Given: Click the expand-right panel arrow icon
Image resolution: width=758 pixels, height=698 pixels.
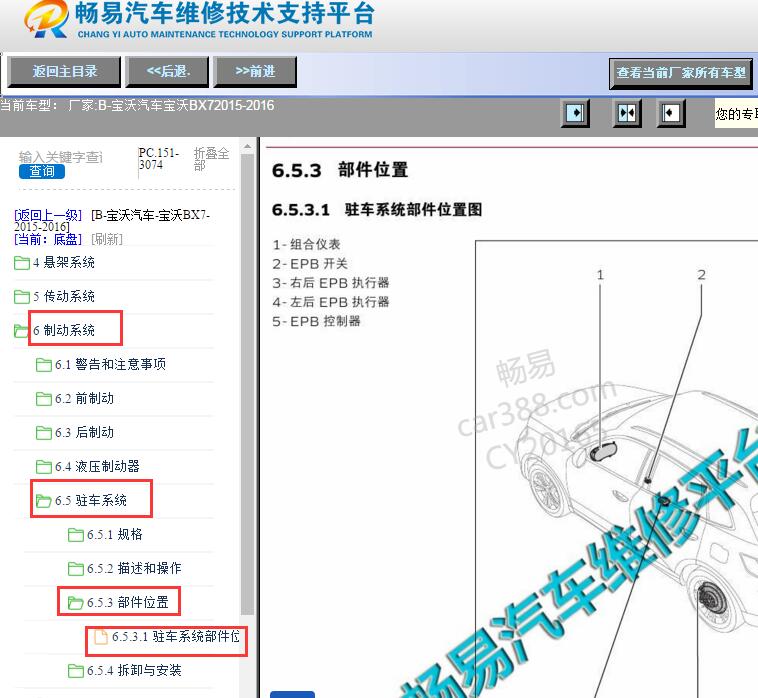Looking at the screenshot, I should point(575,113).
